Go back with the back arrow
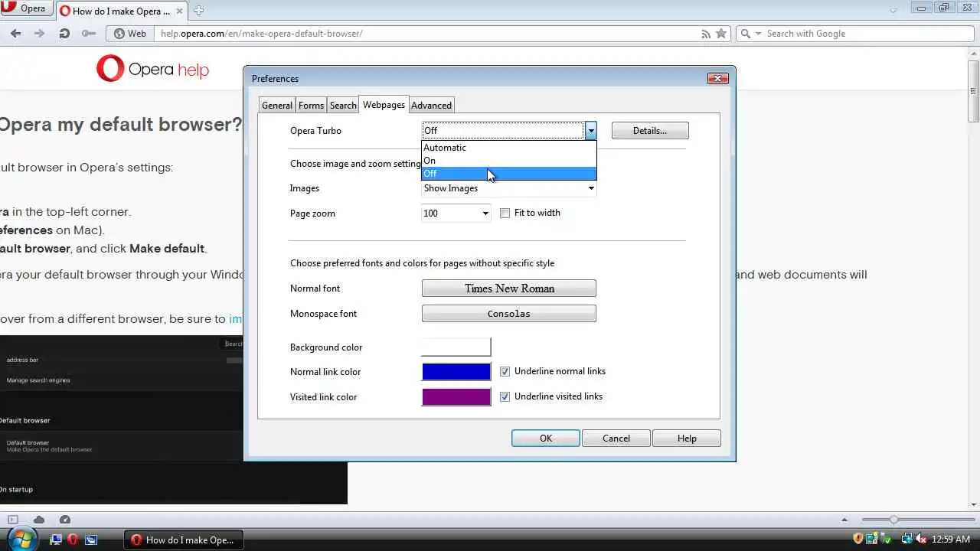 (16, 34)
